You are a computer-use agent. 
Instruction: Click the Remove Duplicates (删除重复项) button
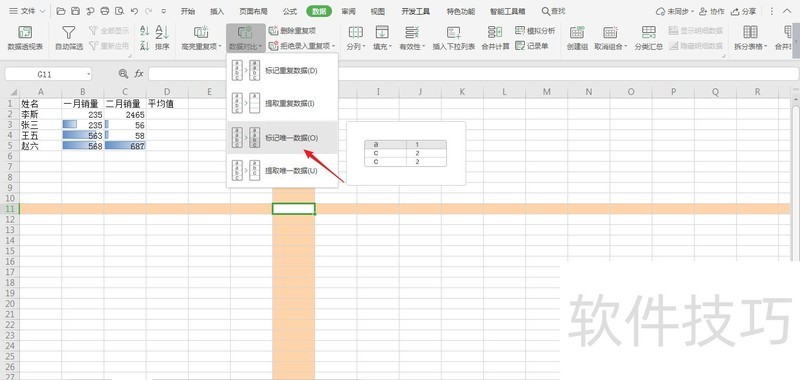tap(292, 31)
